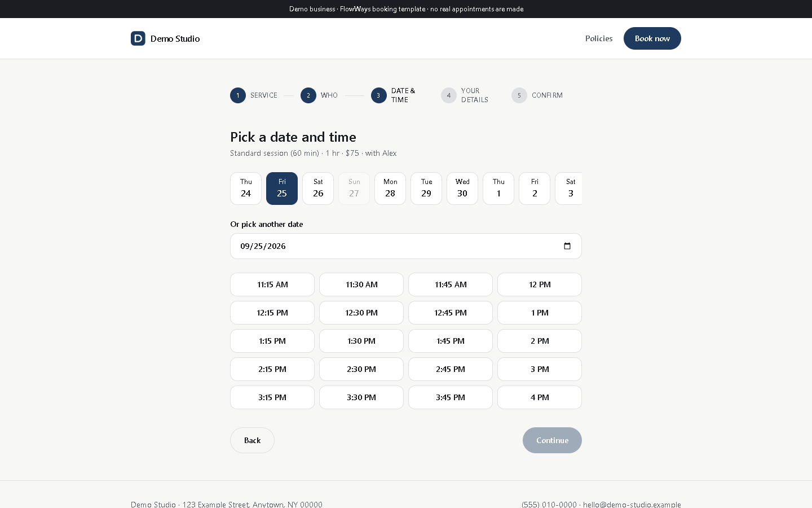Pick the 1:15 PM time slot
The width and height of the screenshot is (812, 508).
(x=272, y=341)
